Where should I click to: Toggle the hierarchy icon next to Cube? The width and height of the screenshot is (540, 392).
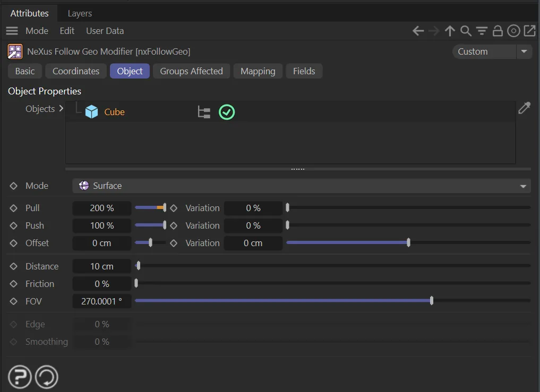coord(204,112)
